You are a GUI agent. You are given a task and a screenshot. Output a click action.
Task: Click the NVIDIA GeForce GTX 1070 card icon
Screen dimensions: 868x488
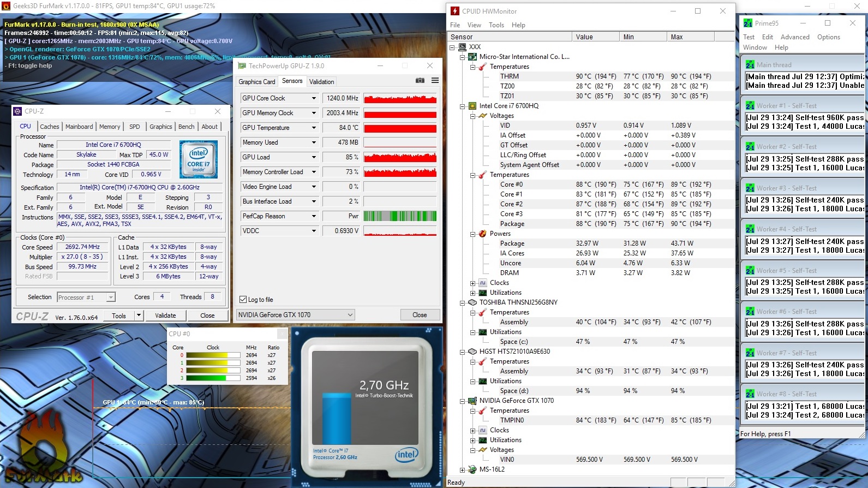point(472,401)
